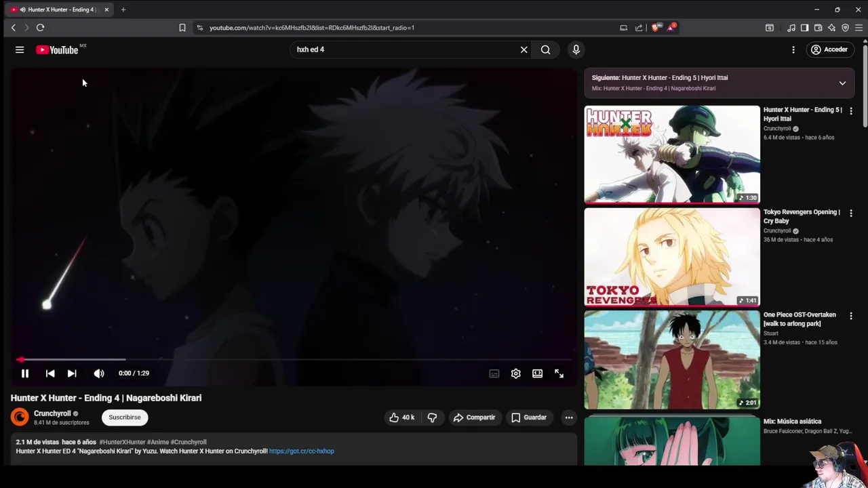The width and height of the screenshot is (868, 488).
Task: Toggle the browser sidebar panel
Action: 804,28
